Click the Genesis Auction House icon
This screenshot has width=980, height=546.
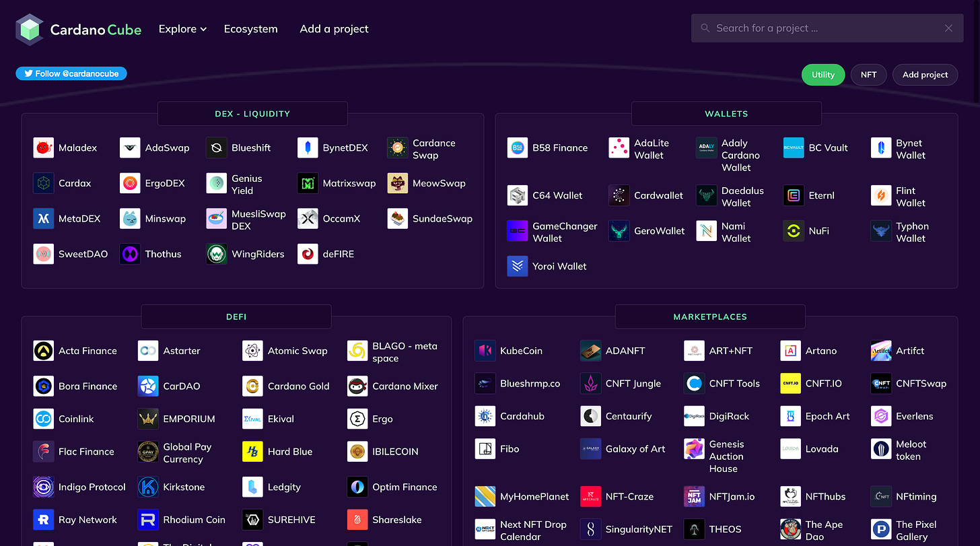click(694, 449)
